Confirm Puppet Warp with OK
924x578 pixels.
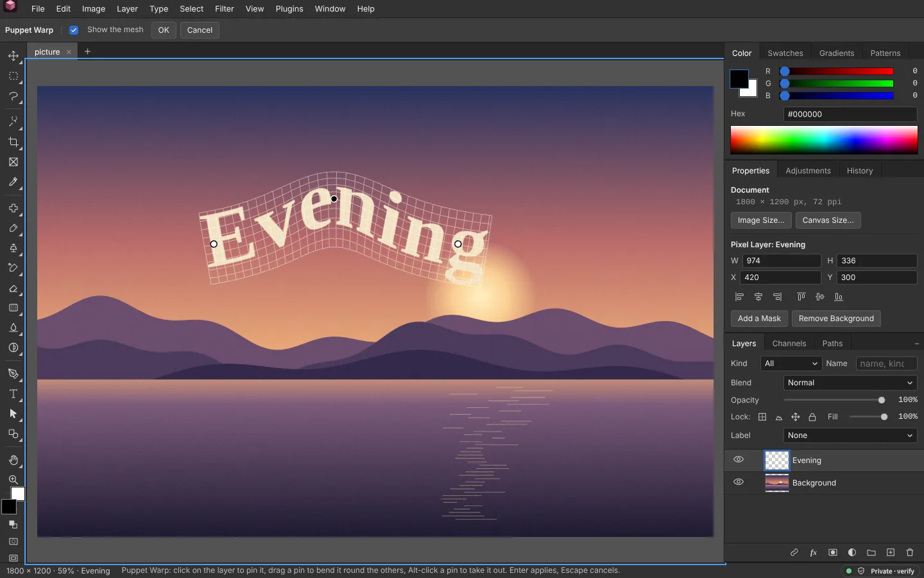tap(164, 30)
